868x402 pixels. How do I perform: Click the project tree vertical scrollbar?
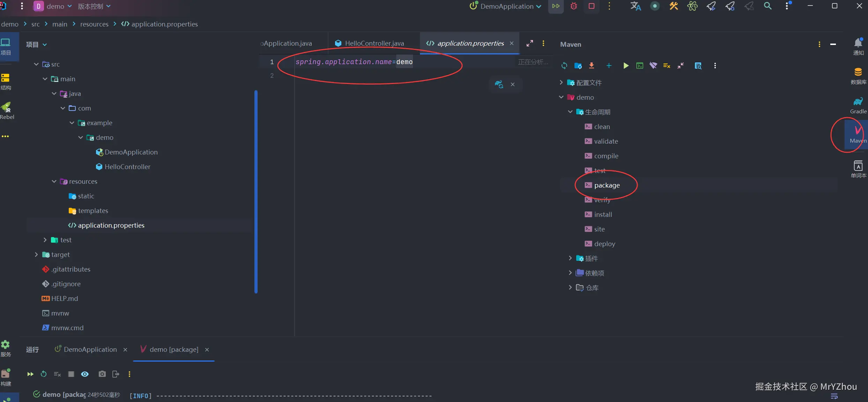(256, 192)
